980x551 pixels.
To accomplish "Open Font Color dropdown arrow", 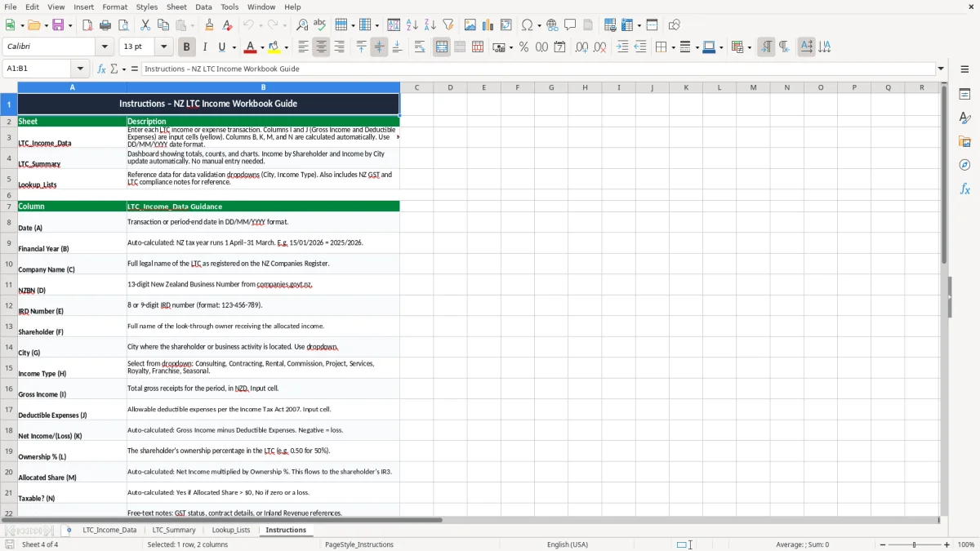I will pos(263,47).
